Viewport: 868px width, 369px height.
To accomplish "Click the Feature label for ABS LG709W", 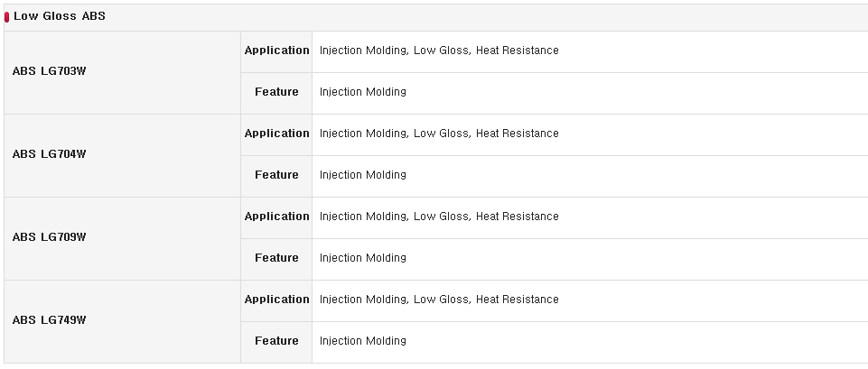I will pyautogui.click(x=276, y=258).
